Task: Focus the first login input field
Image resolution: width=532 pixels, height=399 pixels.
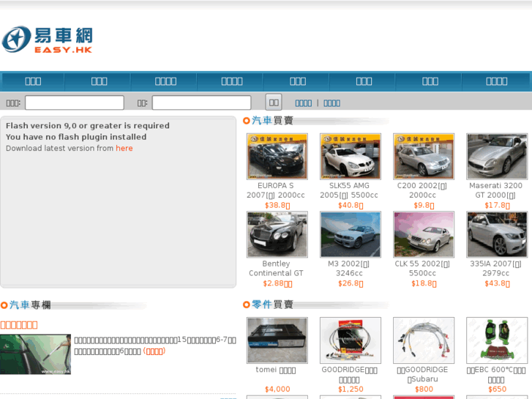Action: pyautogui.click(x=75, y=102)
